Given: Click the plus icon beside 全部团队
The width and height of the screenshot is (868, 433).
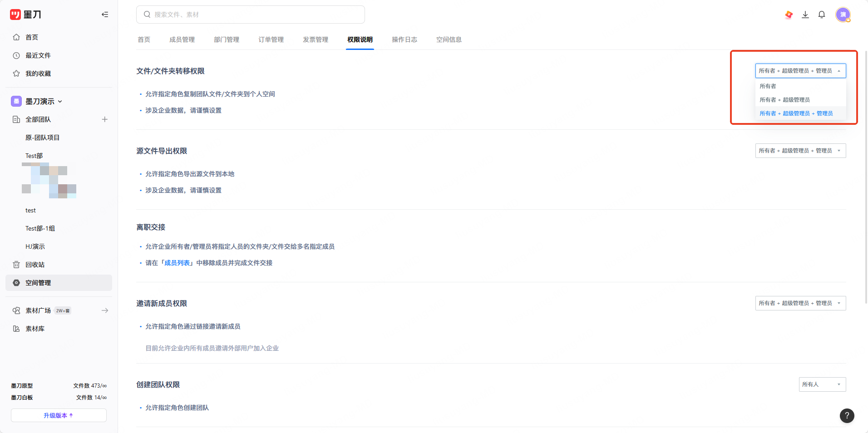Looking at the screenshot, I should pyautogui.click(x=105, y=119).
